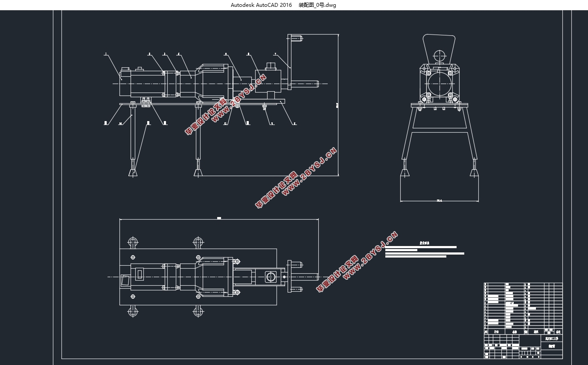The image size is (588, 365).
Task: Click the tilted rectangle at top view's left end
Action: 125,280
